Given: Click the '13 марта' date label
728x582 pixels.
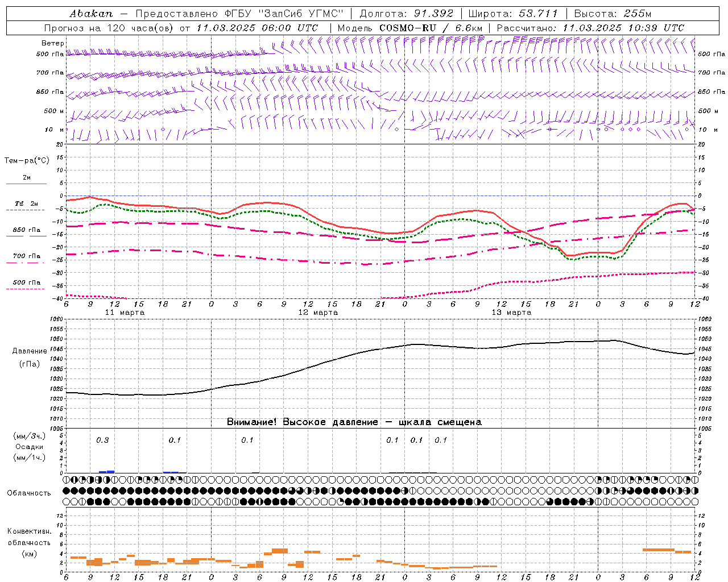Looking at the screenshot, I should point(511,312).
